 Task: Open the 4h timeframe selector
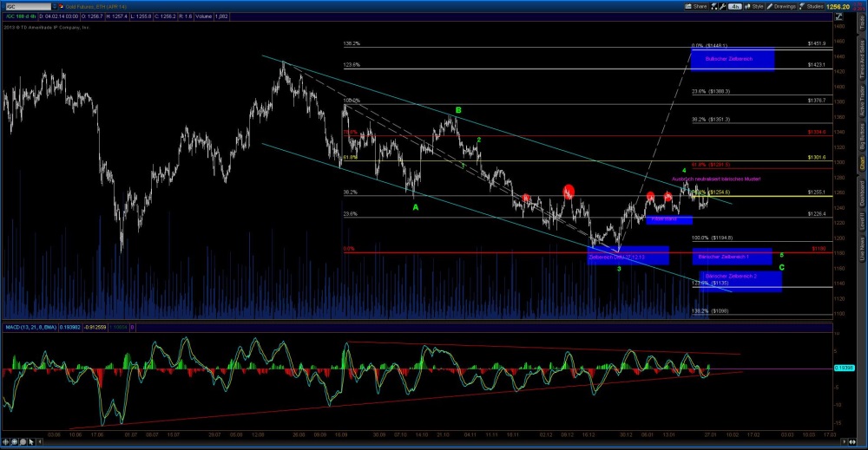point(735,5)
